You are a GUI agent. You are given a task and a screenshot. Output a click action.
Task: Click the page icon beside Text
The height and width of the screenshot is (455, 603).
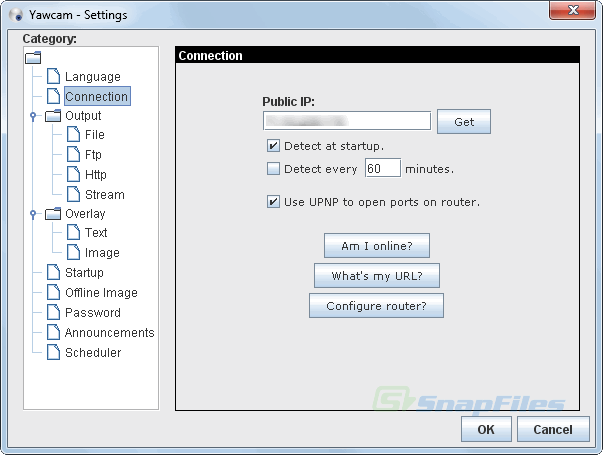point(73,232)
